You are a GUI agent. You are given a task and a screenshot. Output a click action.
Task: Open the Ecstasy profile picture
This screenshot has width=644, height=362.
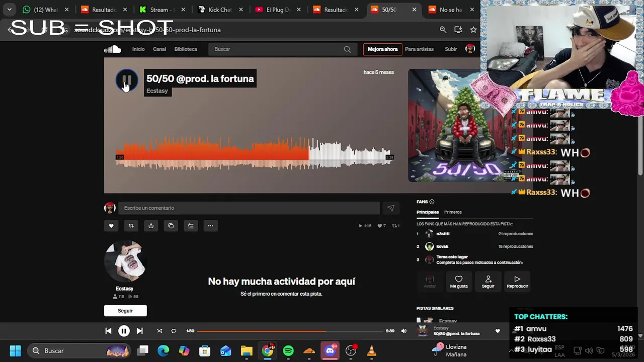125,261
